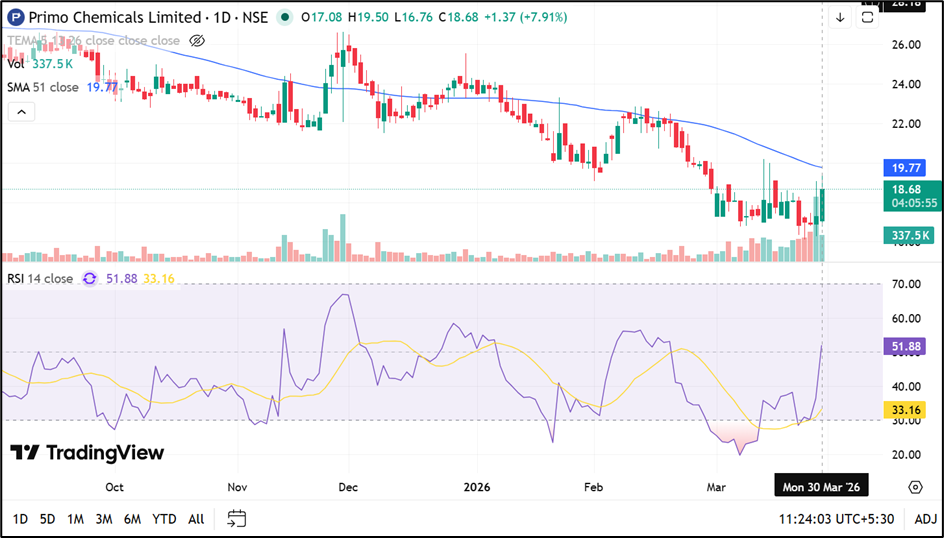
Task: Open the timezone menu UTC+5:30
Action: pos(839,519)
